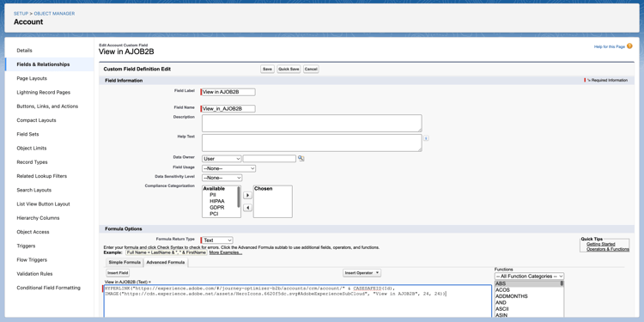This screenshot has width=644, height=322.
Task: Open Page Layouts in the sidebar
Action: [32, 78]
